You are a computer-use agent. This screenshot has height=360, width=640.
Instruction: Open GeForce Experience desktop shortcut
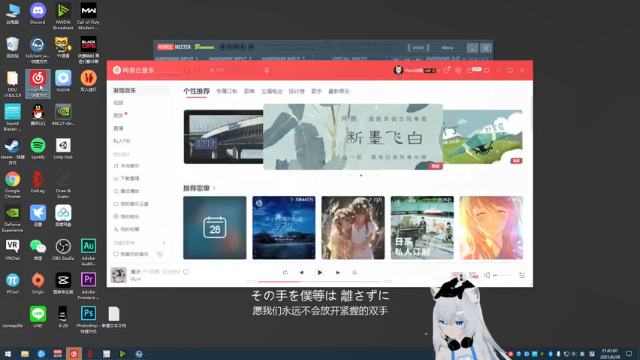[x=12, y=218]
